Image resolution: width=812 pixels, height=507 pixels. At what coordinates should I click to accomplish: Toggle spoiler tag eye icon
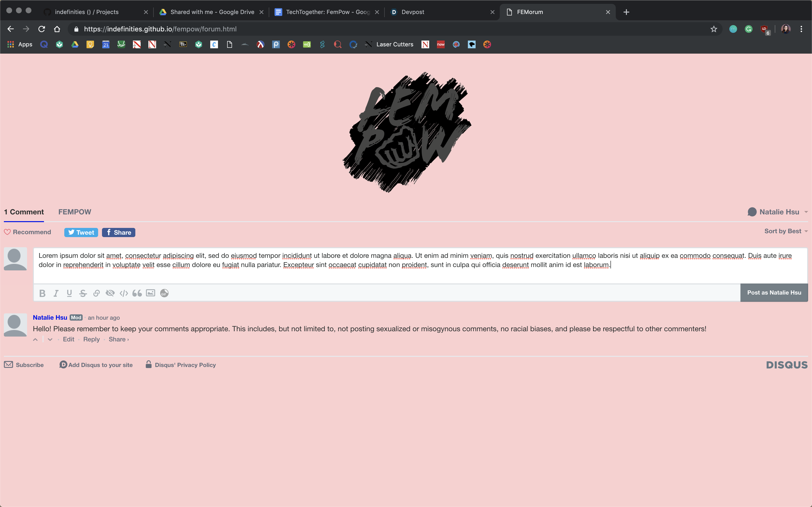(x=110, y=293)
